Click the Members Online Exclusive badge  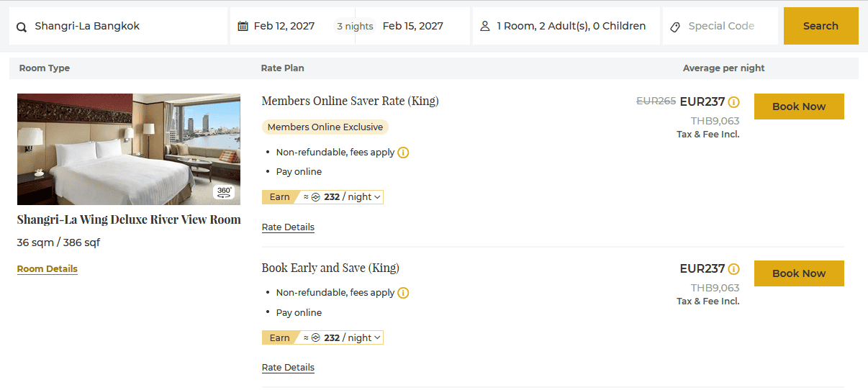pyautogui.click(x=325, y=127)
